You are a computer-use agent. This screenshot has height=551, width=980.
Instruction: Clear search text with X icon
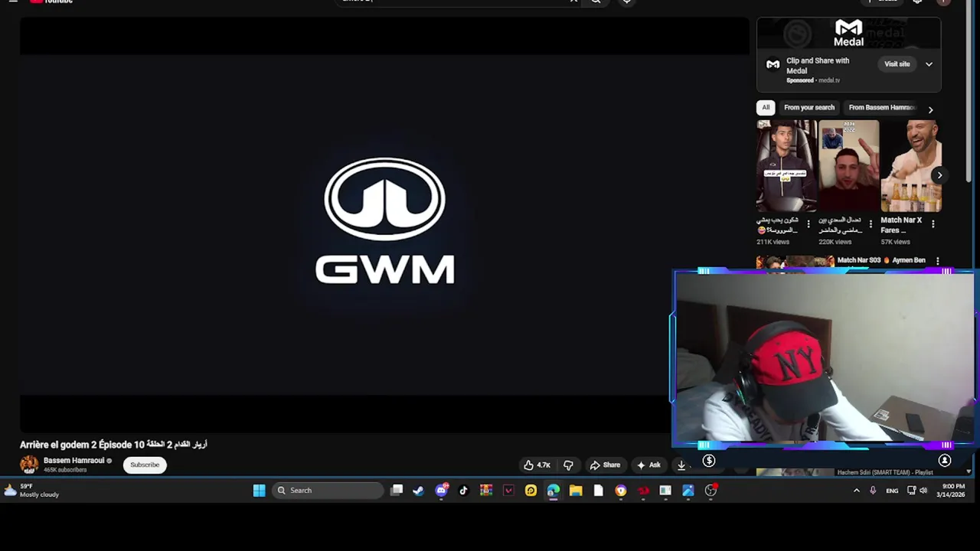coord(573,2)
